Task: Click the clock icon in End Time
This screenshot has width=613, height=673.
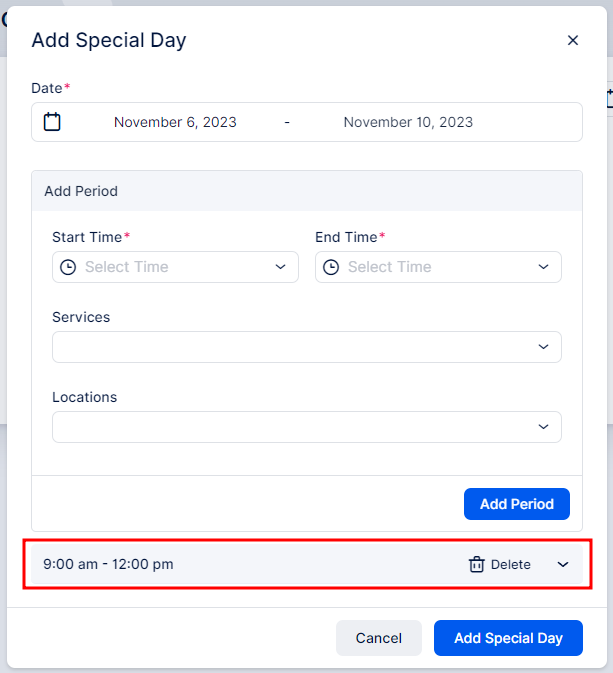Action: click(x=331, y=267)
